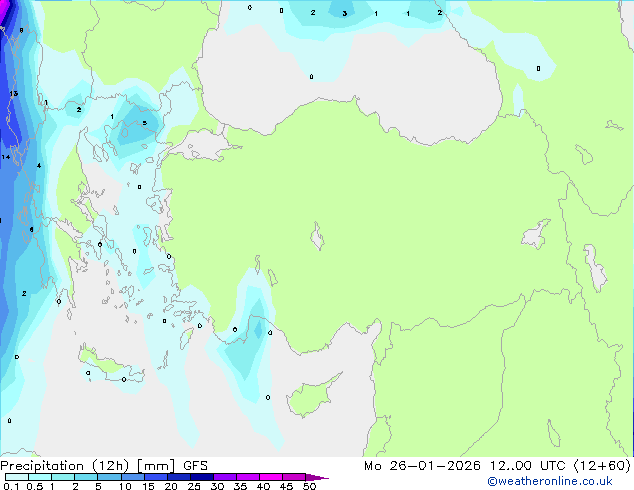Click the map value '4' near the west coast

(39, 165)
